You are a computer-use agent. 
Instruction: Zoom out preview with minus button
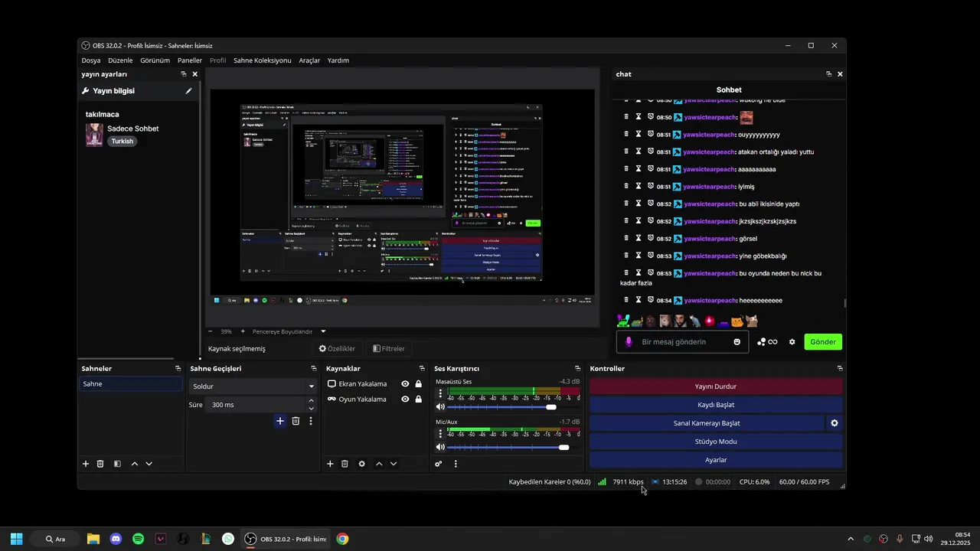211,331
